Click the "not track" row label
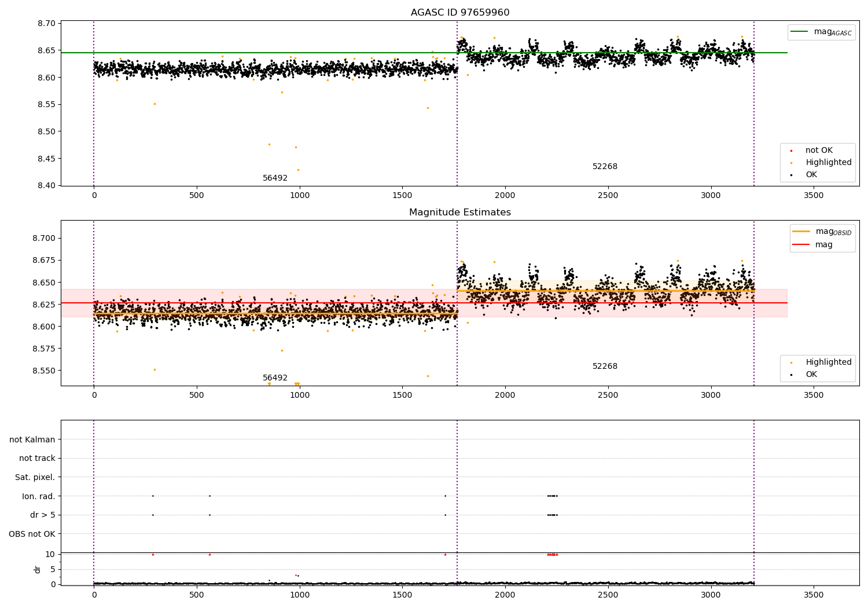Screen dimensions: 868x608 click(37, 459)
